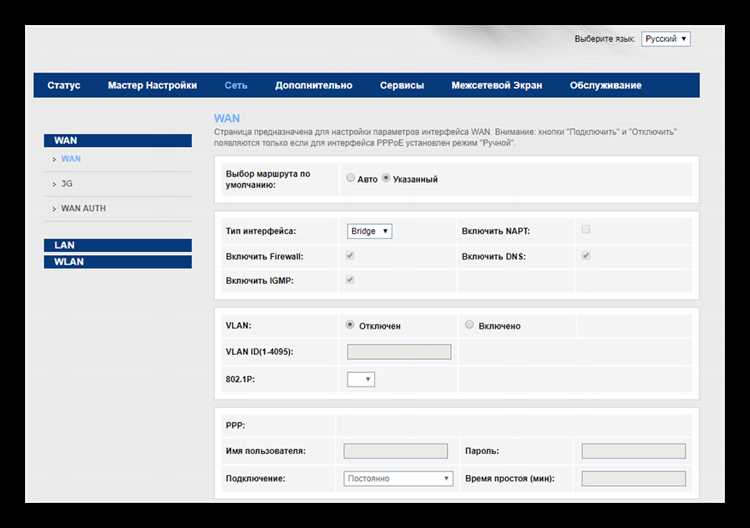Image resolution: width=750 pixels, height=528 pixels.
Task: Open the Дополнительно tab
Action: [x=313, y=85]
